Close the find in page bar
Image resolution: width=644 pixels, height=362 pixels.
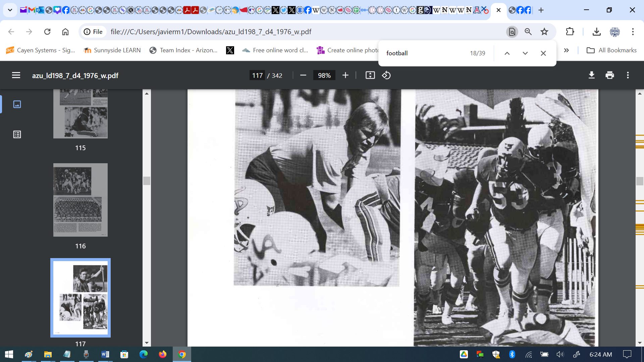(x=543, y=53)
